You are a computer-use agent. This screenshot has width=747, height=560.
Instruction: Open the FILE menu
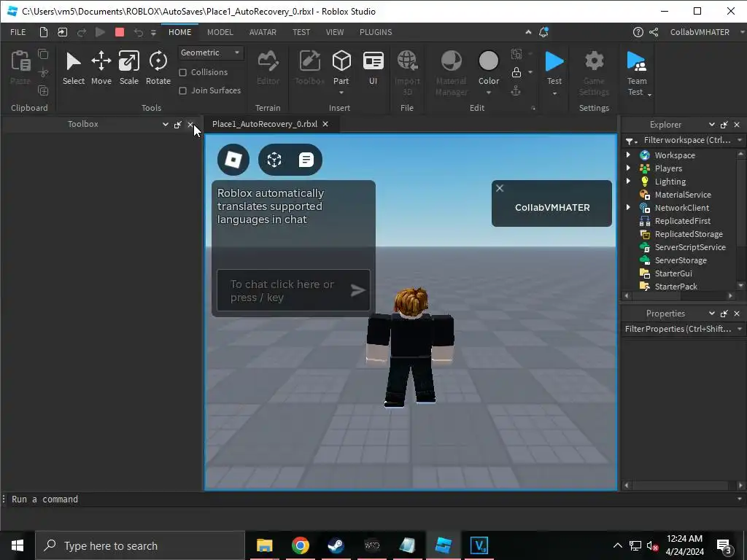[18, 32]
